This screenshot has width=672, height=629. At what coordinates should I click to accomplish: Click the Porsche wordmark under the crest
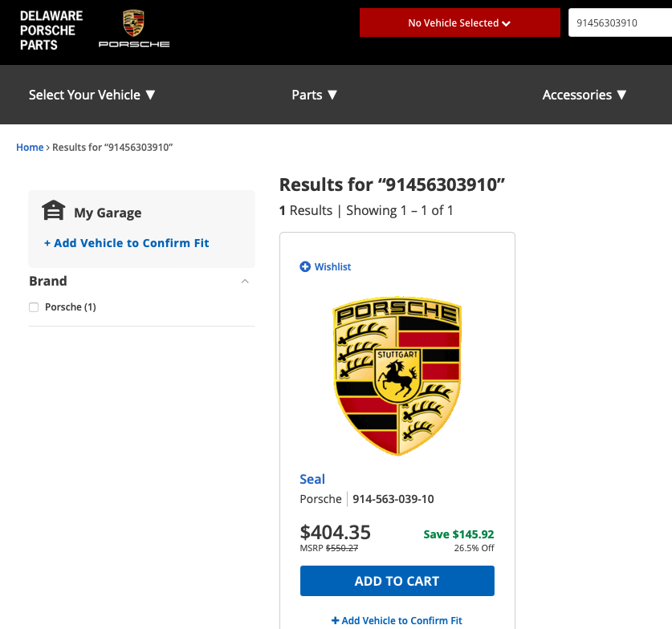point(134,44)
